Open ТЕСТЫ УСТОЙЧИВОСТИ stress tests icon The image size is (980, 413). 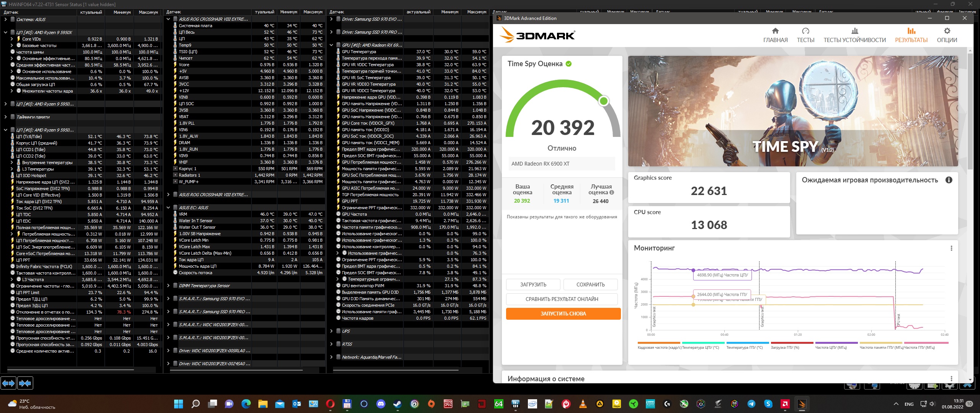coord(854,31)
